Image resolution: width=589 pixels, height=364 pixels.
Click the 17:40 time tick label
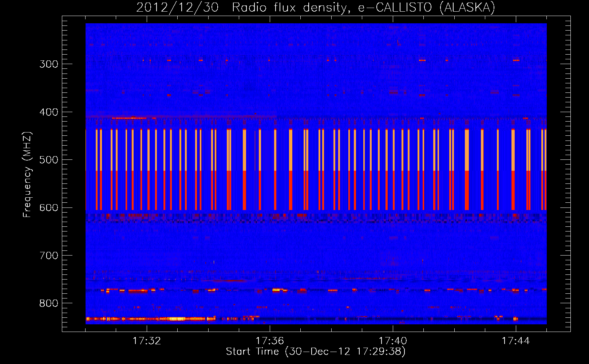tap(393, 341)
